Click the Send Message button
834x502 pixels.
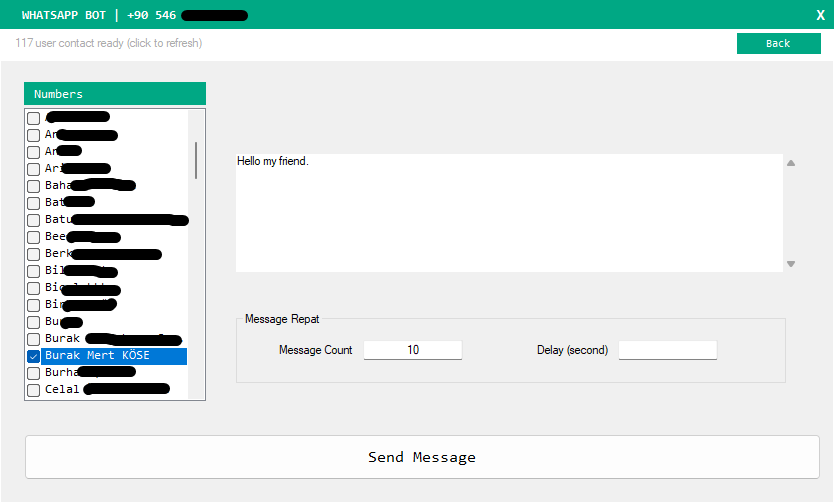click(422, 457)
